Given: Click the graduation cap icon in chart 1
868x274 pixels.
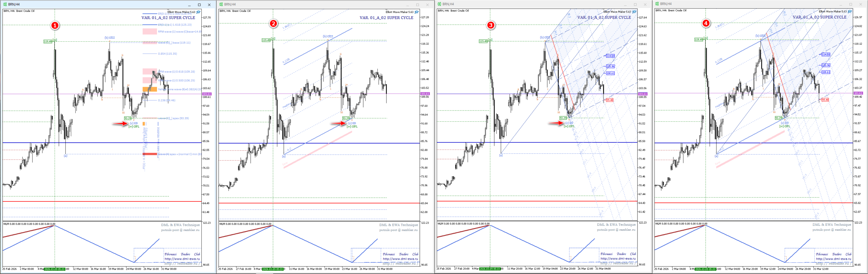Looking at the screenshot, I should point(198,12).
